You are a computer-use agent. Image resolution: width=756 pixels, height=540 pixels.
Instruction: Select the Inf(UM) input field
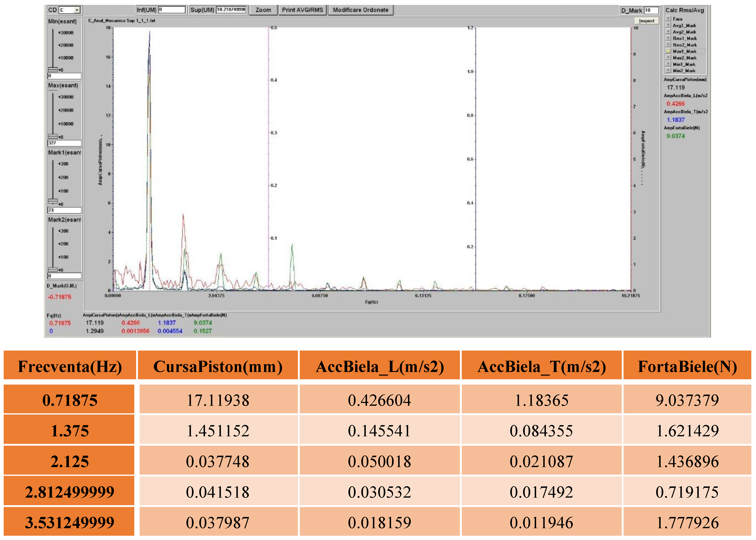pyautogui.click(x=172, y=9)
